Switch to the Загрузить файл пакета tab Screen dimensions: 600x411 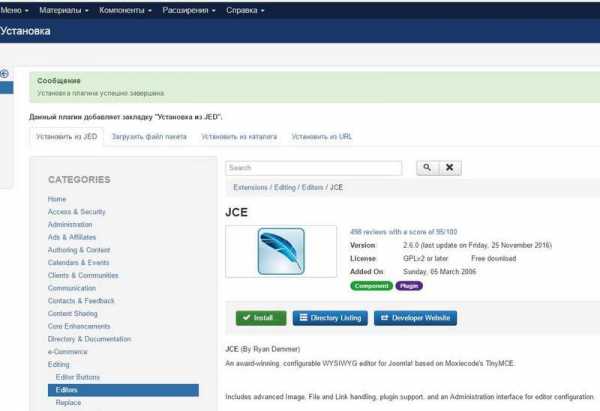coord(149,137)
